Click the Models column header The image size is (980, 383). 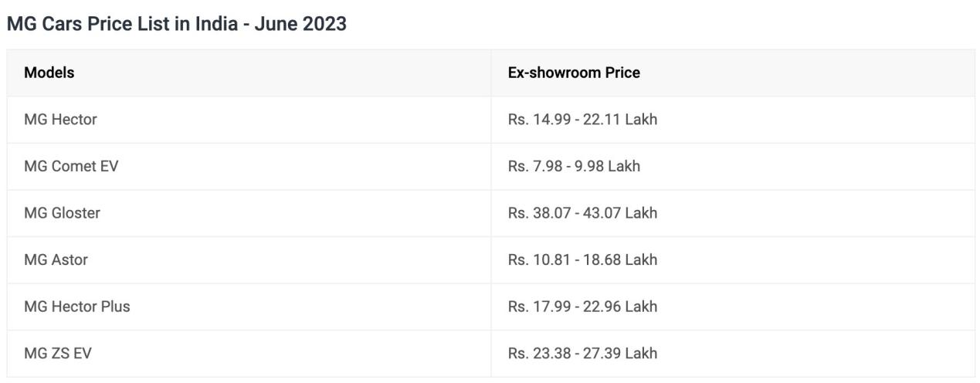click(49, 73)
